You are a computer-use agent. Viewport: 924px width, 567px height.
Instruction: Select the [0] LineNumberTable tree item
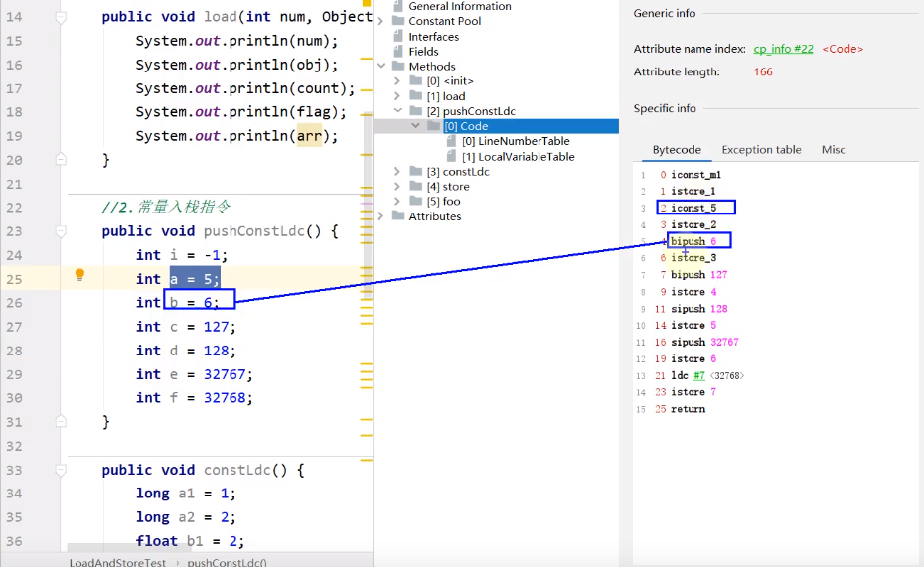(x=516, y=141)
